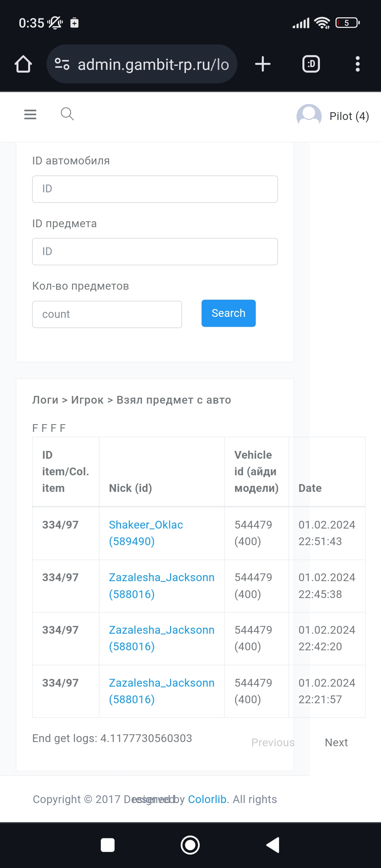Open the hamburger sidebar menu
Image resolution: width=381 pixels, height=868 pixels.
(30, 114)
